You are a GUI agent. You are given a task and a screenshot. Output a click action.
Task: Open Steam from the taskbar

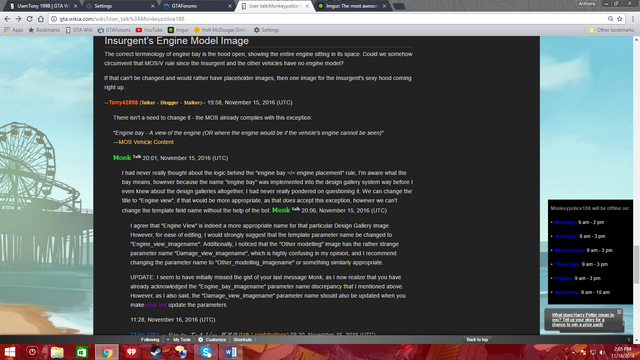(156, 352)
